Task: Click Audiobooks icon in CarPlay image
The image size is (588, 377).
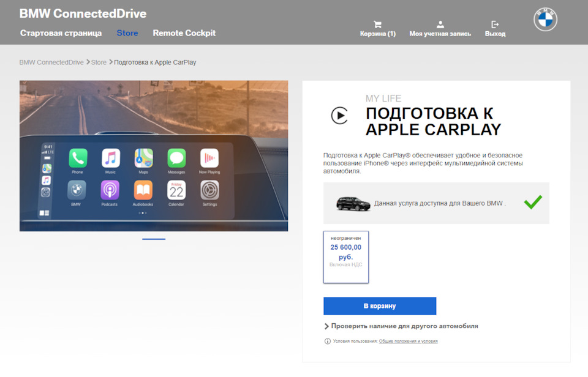Action: (x=143, y=190)
